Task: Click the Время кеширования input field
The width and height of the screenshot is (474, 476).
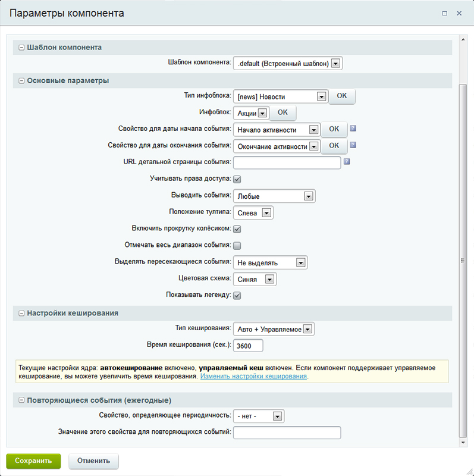Action: coord(248,346)
